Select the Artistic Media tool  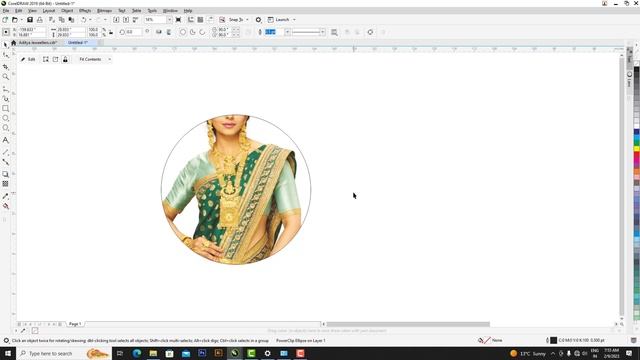(x=6, y=99)
